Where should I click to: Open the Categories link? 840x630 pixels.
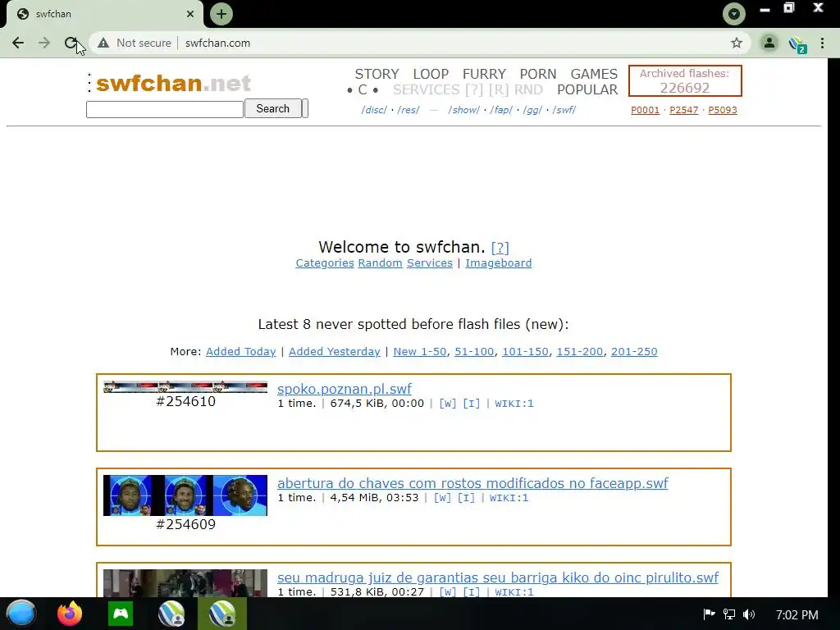click(325, 263)
